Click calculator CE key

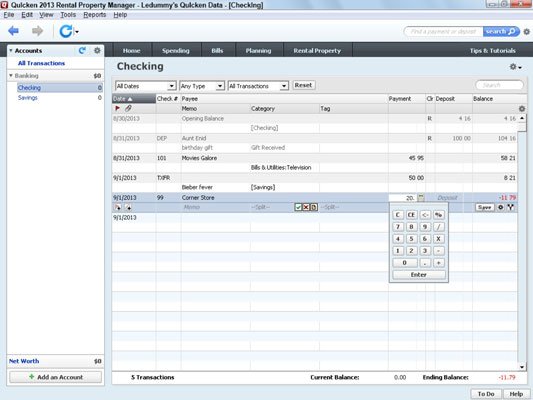coord(411,215)
